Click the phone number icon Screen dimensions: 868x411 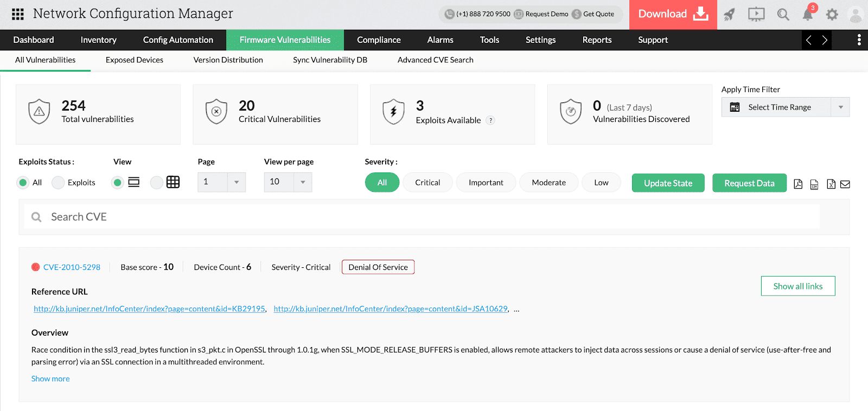(449, 14)
